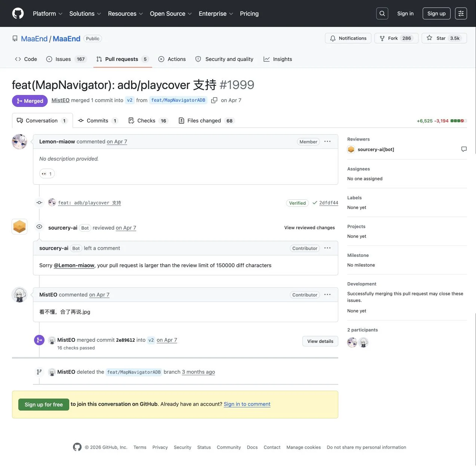This screenshot has width=476, height=467.
Task: Open the MaaEnd owner link
Action: point(34,39)
